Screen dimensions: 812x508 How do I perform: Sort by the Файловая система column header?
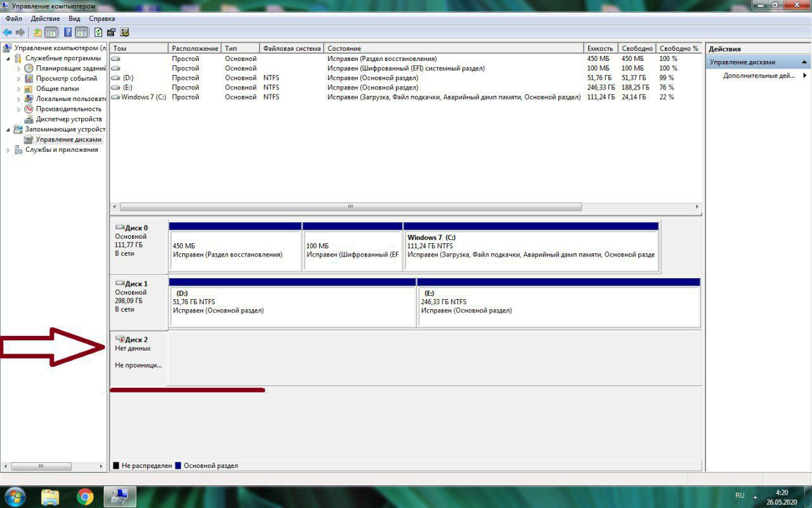292,48
